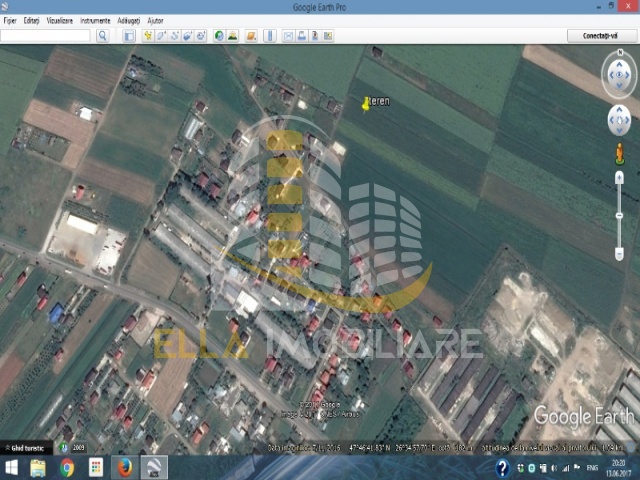Click the historical imagery clock icon

coord(64,448)
